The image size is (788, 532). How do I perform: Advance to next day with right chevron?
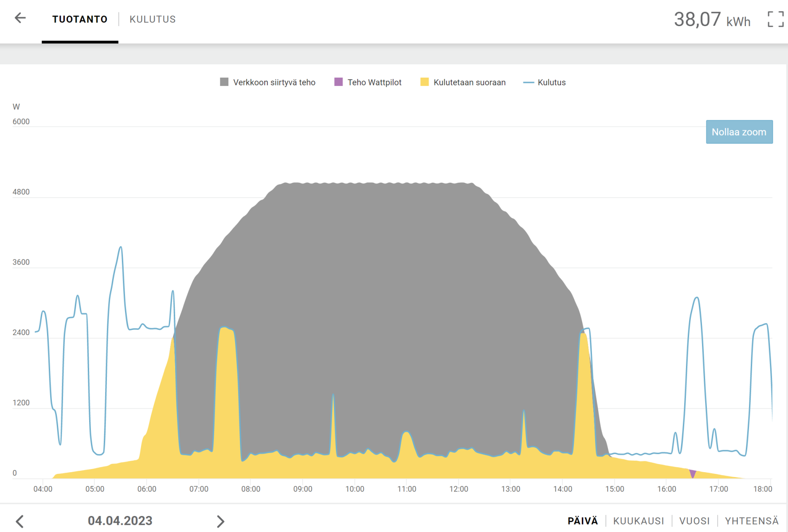point(220,521)
